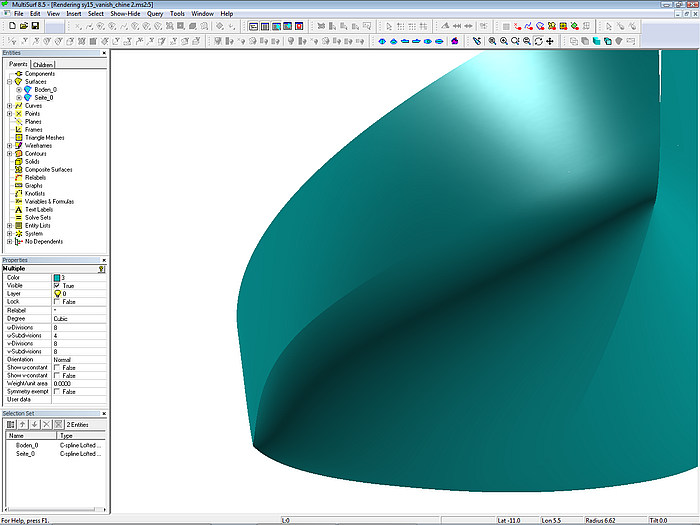Screen dimensions: 700x525
Task: Click the Open file folder icon
Action: (23, 26)
